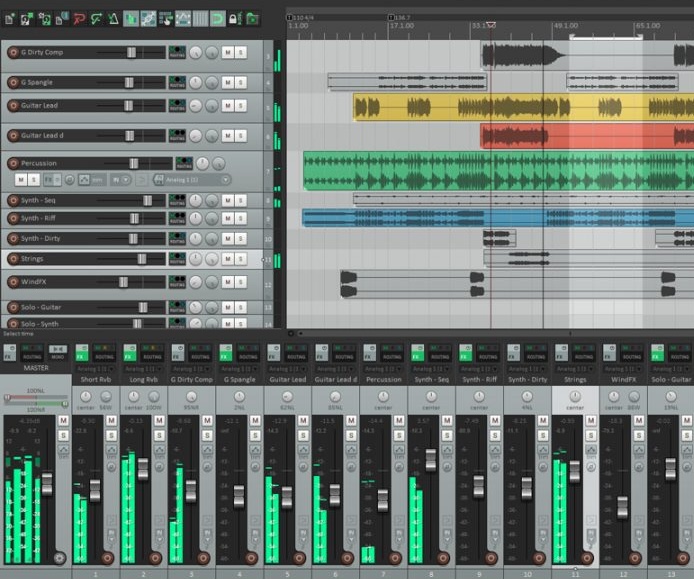Select the blue Synth - Riff audio item
The width and height of the screenshot is (694, 579).
tap(498, 218)
